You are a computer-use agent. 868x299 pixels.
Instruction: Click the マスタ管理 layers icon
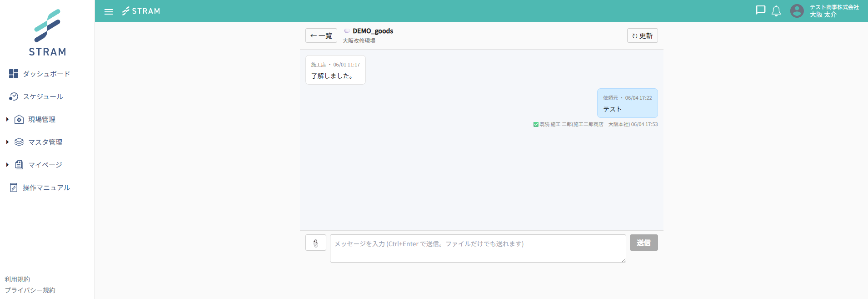pyautogui.click(x=19, y=142)
